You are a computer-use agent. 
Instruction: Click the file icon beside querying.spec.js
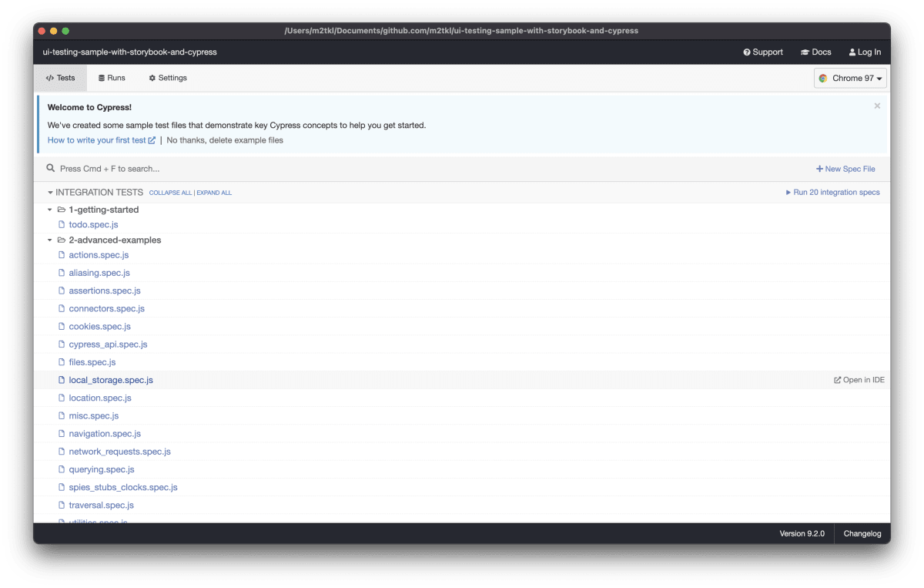pyautogui.click(x=62, y=469)
